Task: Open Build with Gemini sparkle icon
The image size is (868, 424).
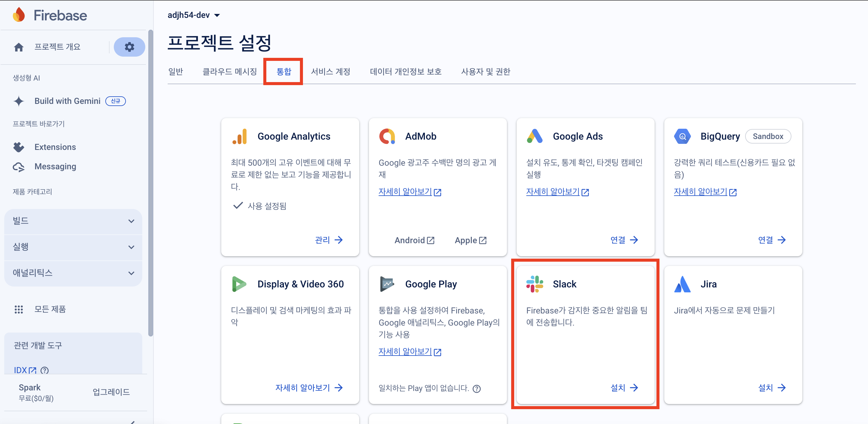Action: coord(19,101)
